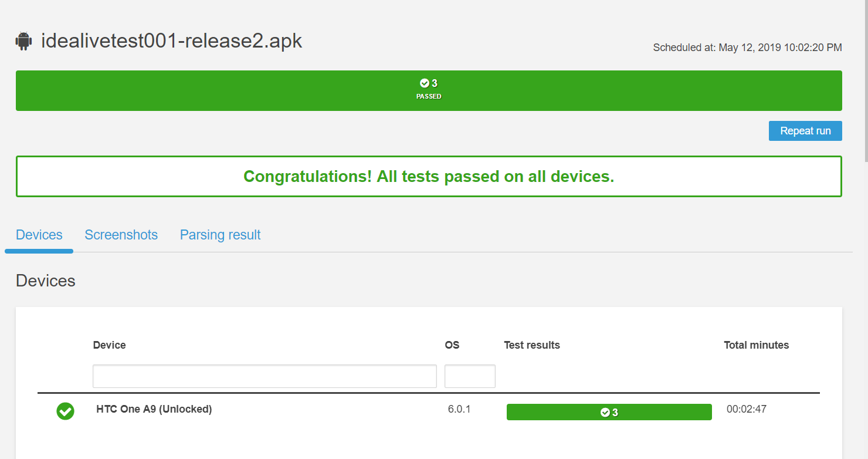
Task: Click the Repeat run button
Action: (805, 130)
